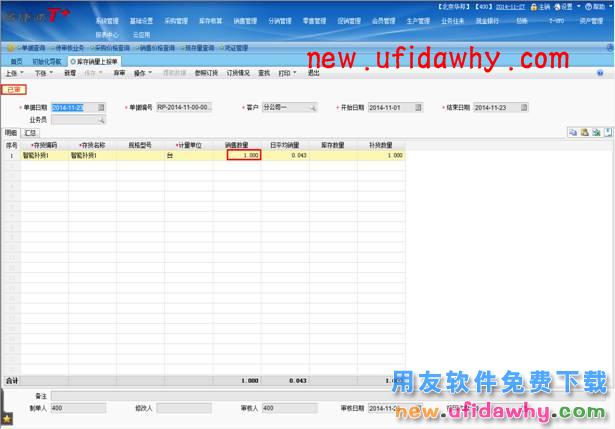Open the 现金银行 menu
This screenshot has width=615, height=429.
487,21
